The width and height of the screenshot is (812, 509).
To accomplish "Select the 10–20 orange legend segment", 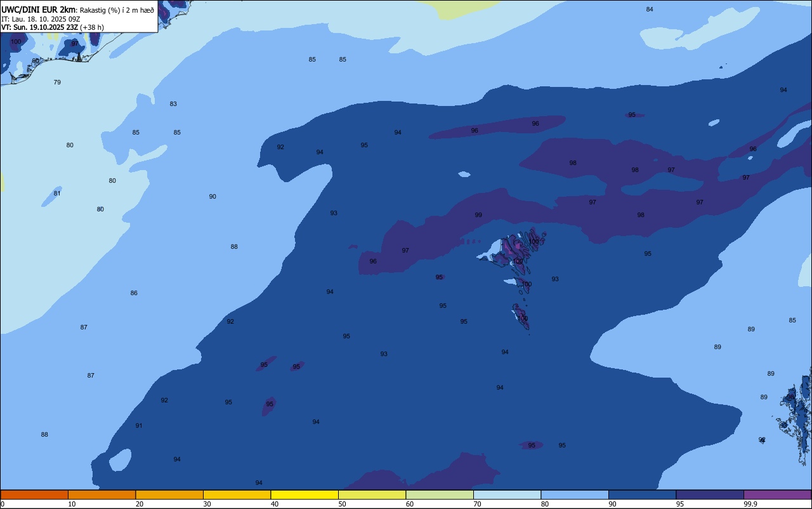I will click(x=101, y=494).
